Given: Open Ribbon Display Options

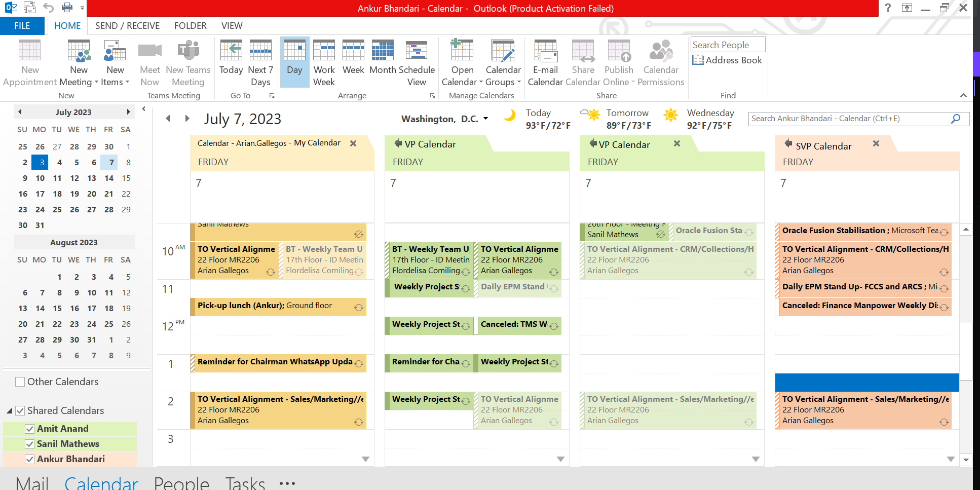Looking at the screenshot, I should [907, 8].
